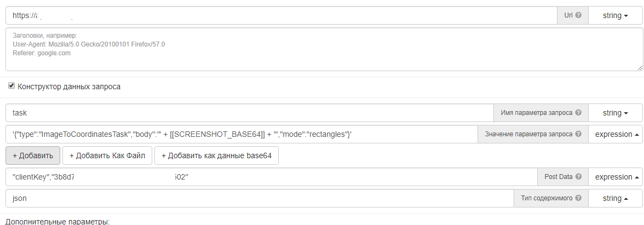Open the content type string dropdown
Viewport: 644px width, 225px height.
pos(616,198)
